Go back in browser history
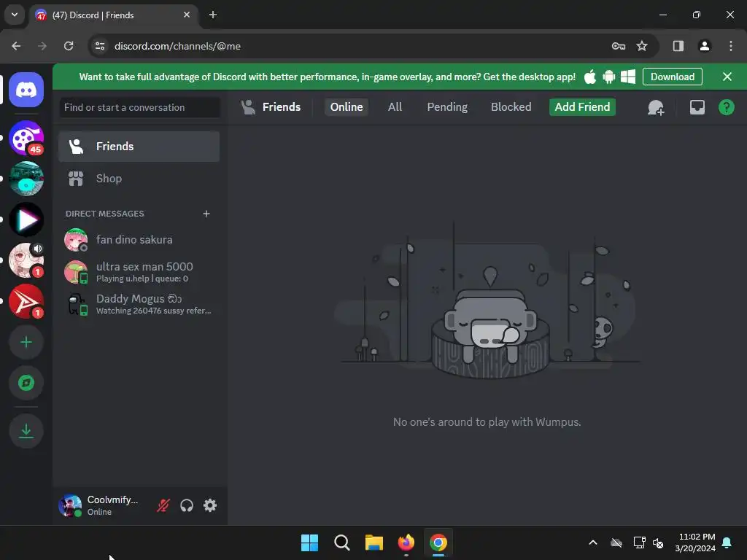This screenshot has width=747, height=560. coord(16,46)
